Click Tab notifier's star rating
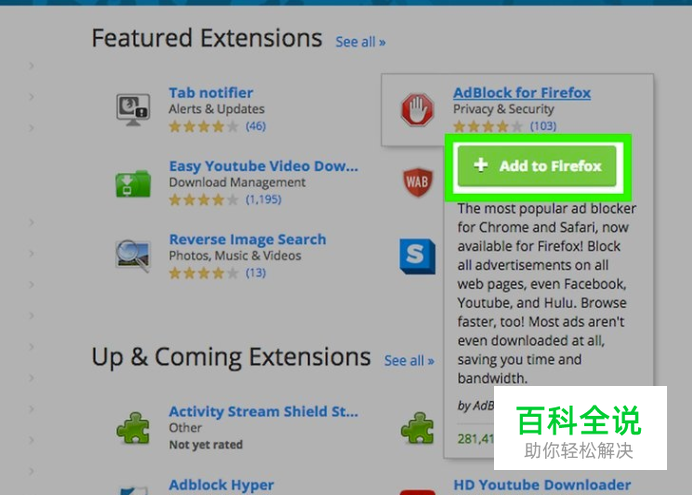Screen dimensions: 692x495 point(203,127)
